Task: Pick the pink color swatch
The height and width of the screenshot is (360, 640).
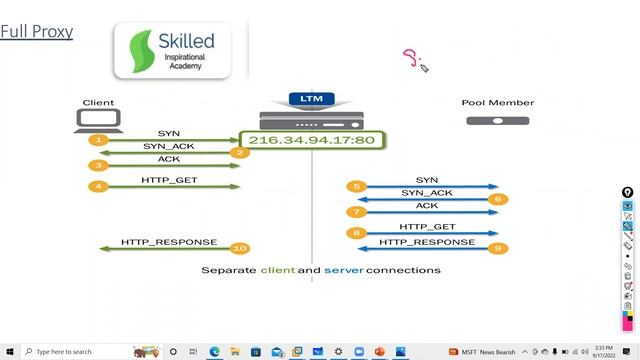Action: click(x=627, y=325)
